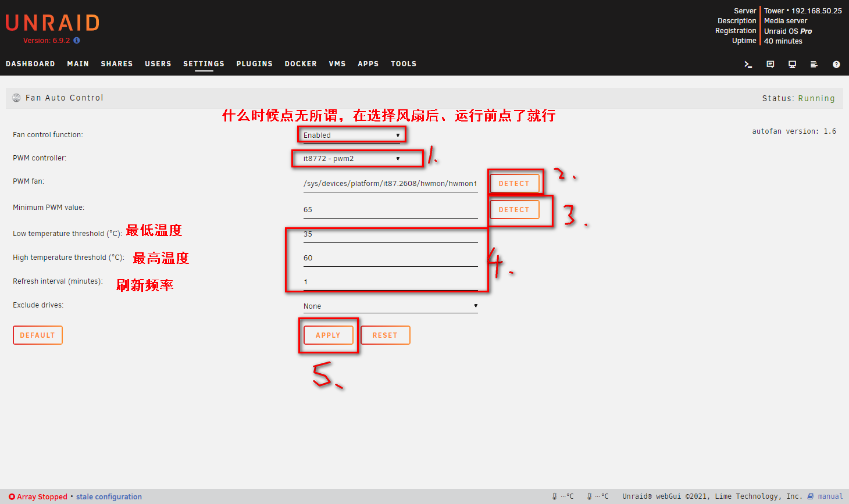Open the VMs menu
The image size is (849, 504).
click(x=337, y=64)
